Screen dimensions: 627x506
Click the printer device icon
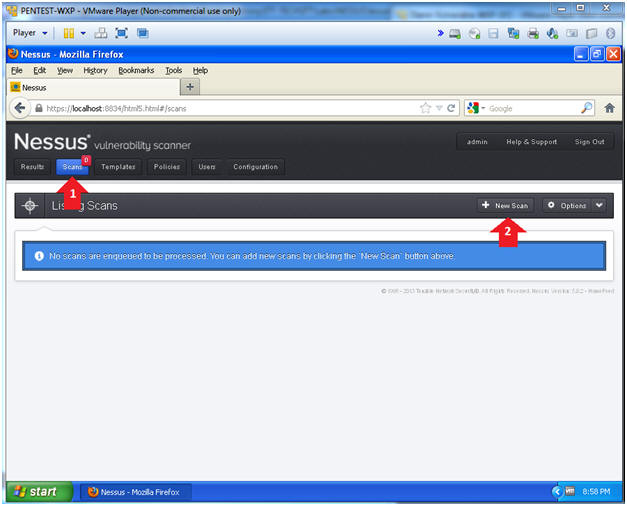point(533,34)
